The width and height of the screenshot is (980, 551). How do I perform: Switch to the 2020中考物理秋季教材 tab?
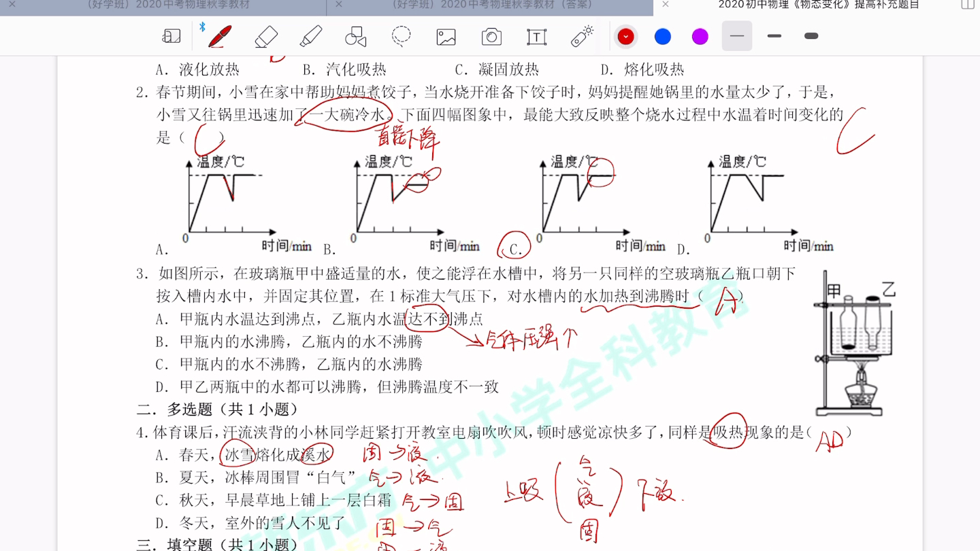pos(169,5)
